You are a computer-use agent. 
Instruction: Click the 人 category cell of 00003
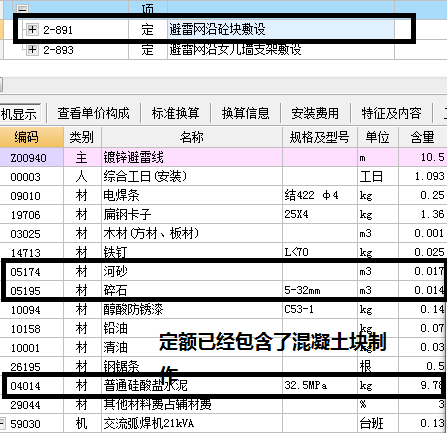pos(82,176)
